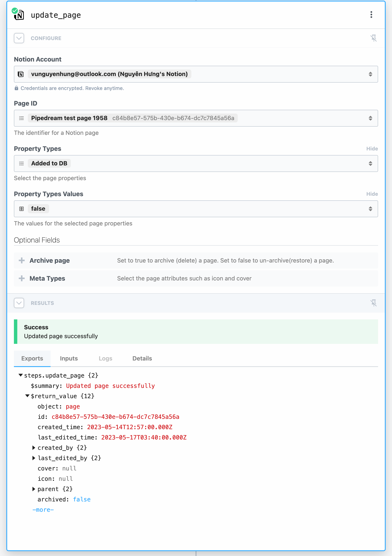Image resolution: width=392 pixels, height=556 pixels.
Task: Hide the Property Types section
Action: pyautogui.click(x=372, y=149)
